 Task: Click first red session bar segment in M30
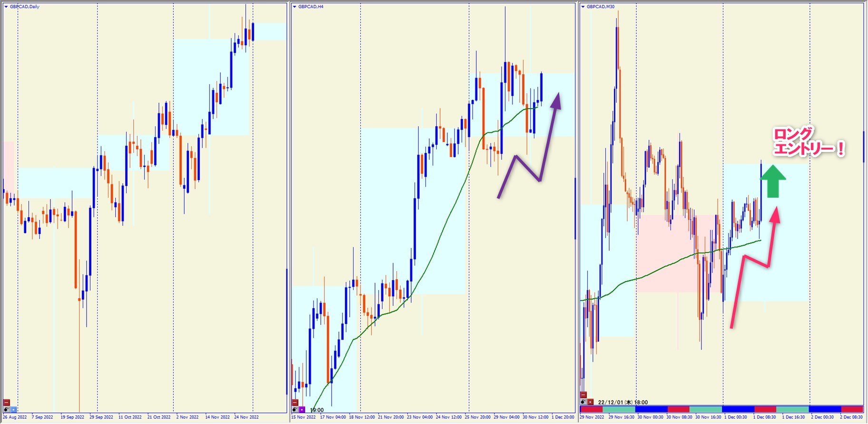pos(591,409)
